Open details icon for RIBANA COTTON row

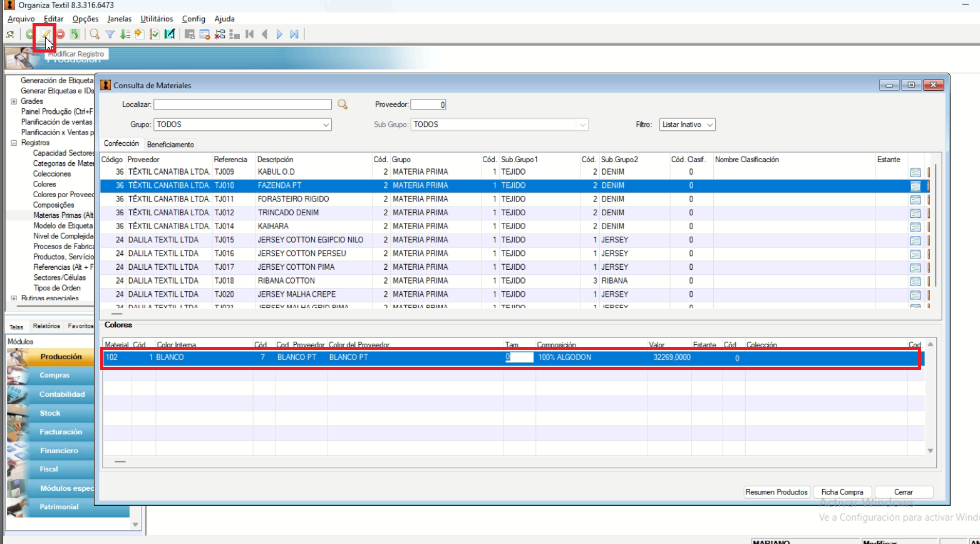click(916, 282)
